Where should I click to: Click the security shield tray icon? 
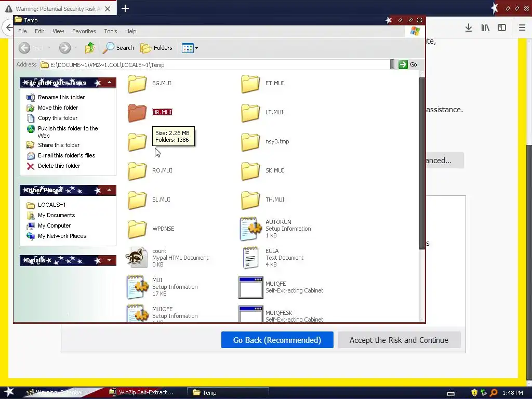474,393
